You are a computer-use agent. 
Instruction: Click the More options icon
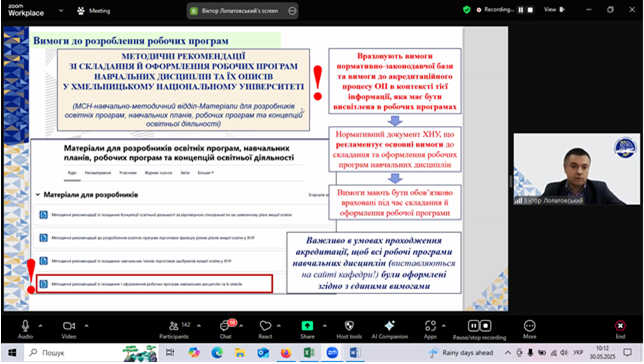[x=529, y=329]
